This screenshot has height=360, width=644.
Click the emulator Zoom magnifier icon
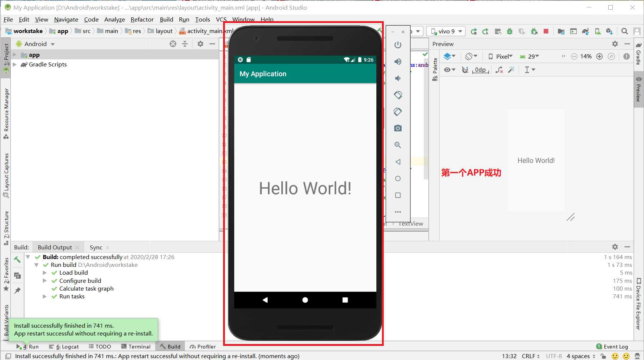(x=398, y=145)
